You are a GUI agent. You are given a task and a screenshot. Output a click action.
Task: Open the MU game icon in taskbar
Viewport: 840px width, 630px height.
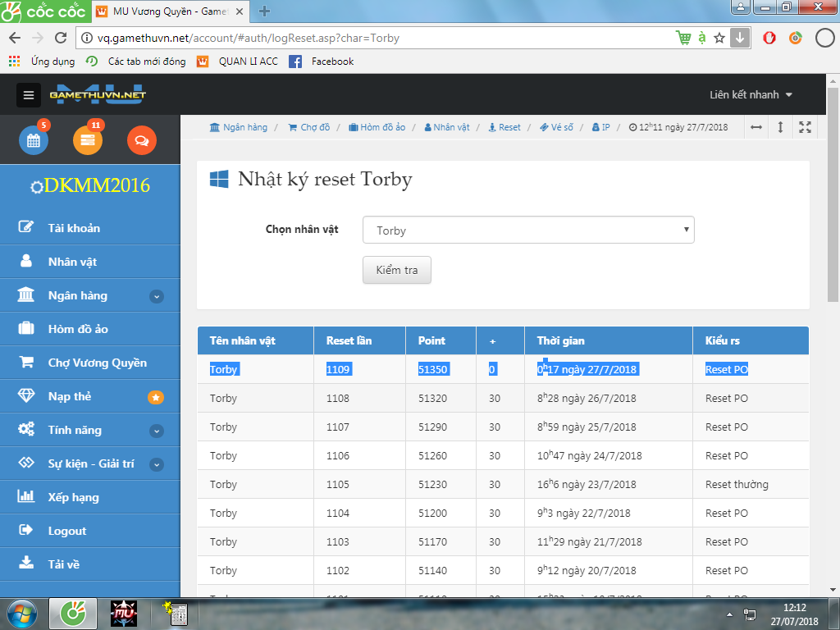[123, 614]
